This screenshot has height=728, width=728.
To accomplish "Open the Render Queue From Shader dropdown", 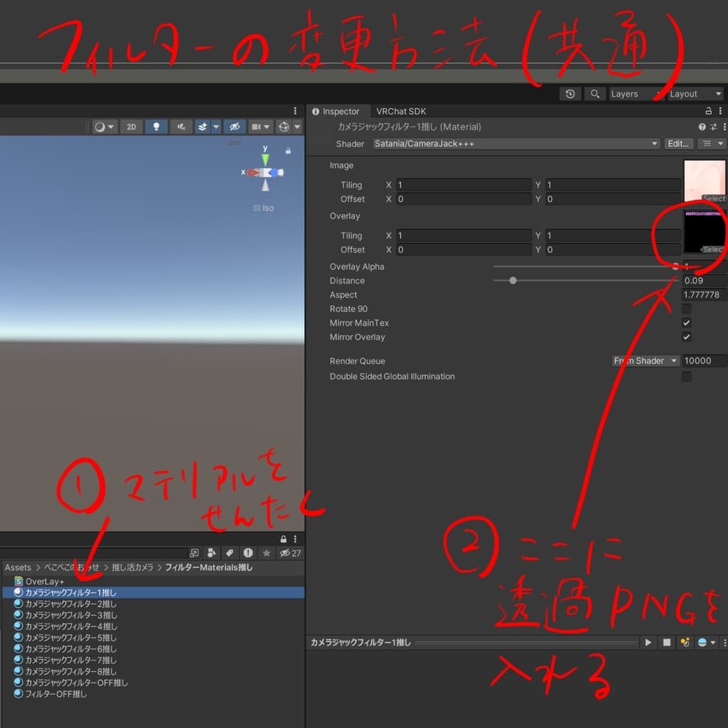I will [646, 360].
